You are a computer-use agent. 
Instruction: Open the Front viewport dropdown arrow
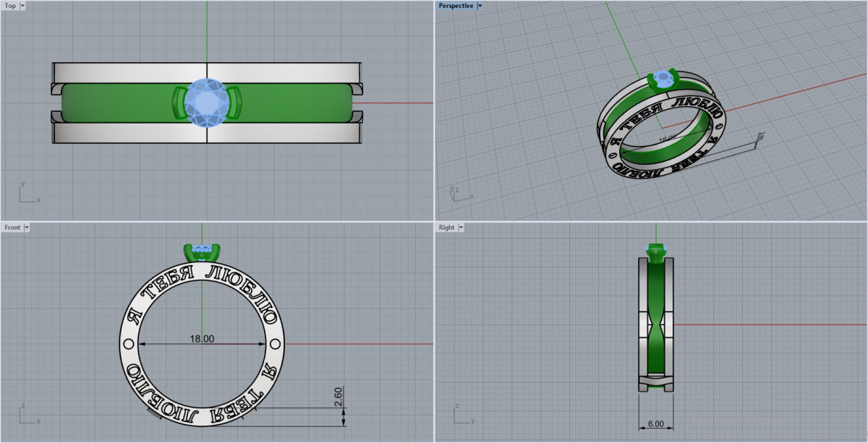point(27,228)
